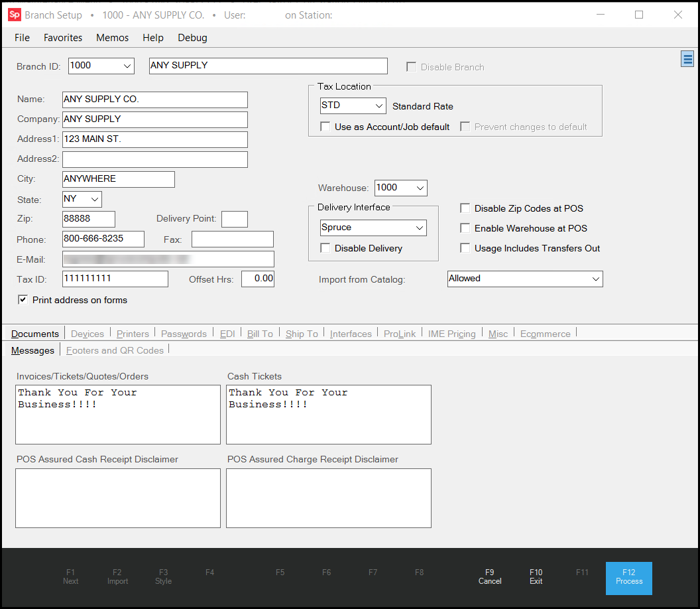Viewport: 700px width, 609px height.
Task: Open the Favorites menu
Action: (x=63, y=38)
